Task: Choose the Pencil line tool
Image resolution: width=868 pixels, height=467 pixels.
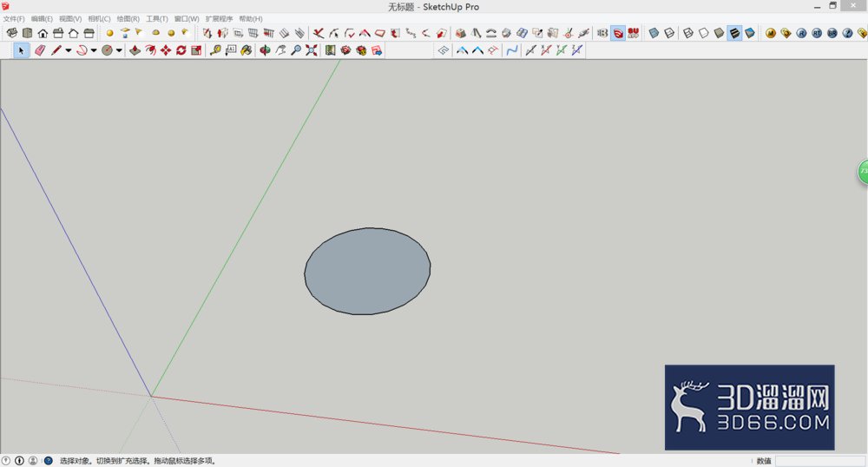Action: [x=56, y=50]
